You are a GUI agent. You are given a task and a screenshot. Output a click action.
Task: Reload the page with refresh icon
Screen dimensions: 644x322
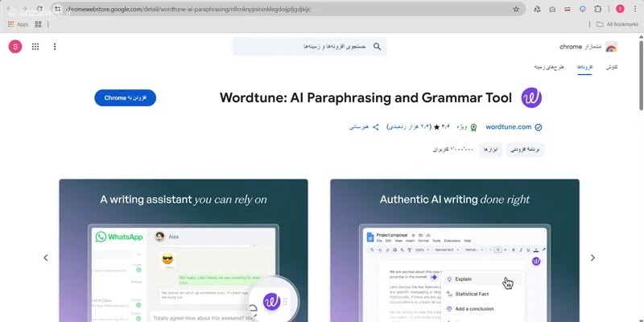pos(39,9)
